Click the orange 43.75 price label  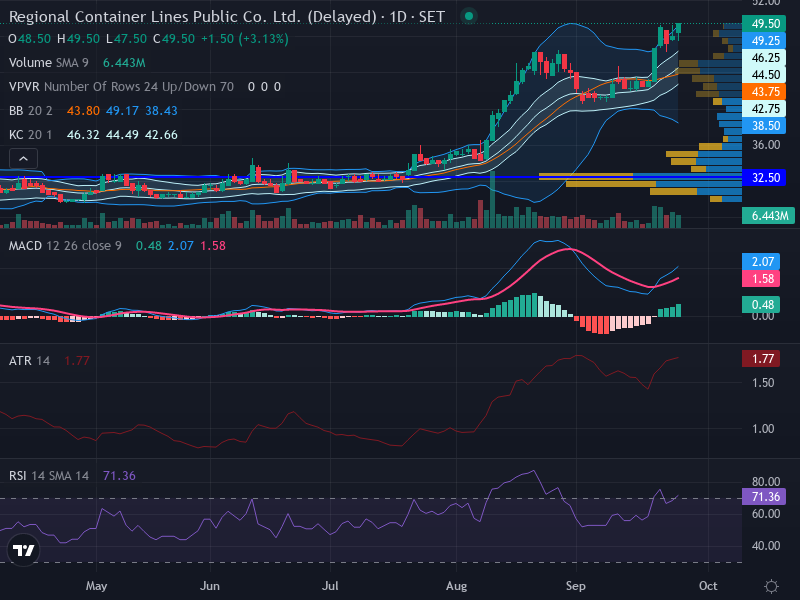764,92
